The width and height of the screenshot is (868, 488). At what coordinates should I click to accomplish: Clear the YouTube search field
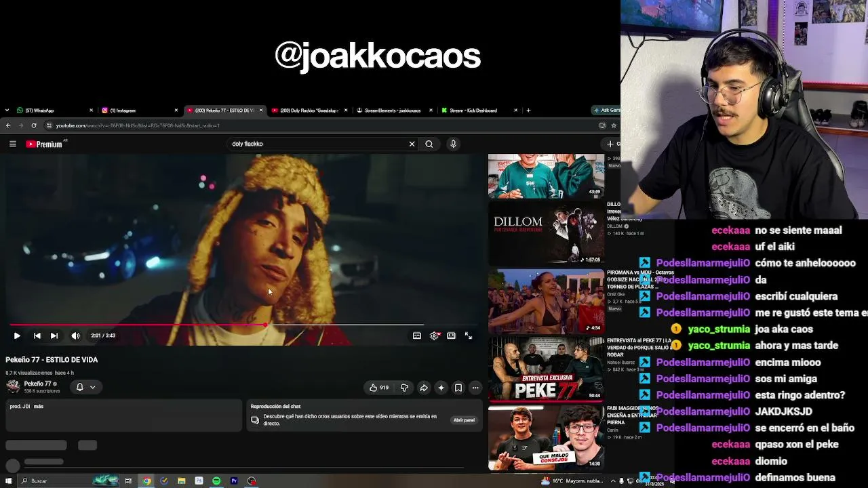412,144
